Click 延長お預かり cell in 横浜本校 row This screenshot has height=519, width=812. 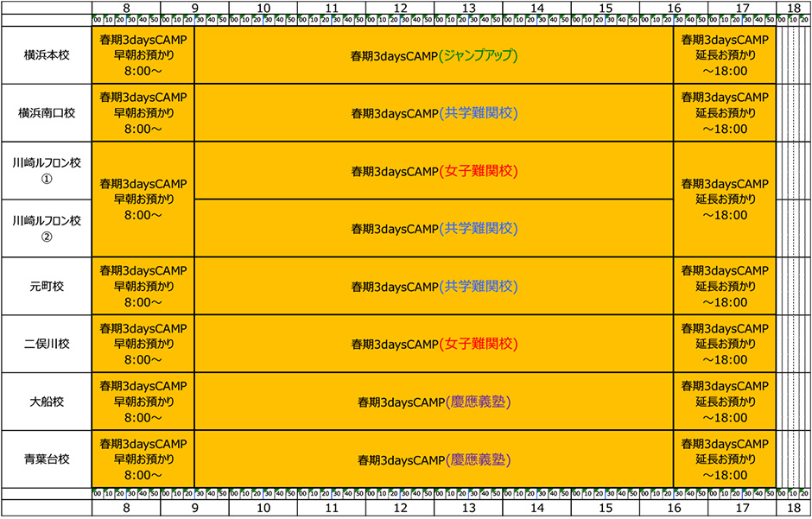(725, 55)
